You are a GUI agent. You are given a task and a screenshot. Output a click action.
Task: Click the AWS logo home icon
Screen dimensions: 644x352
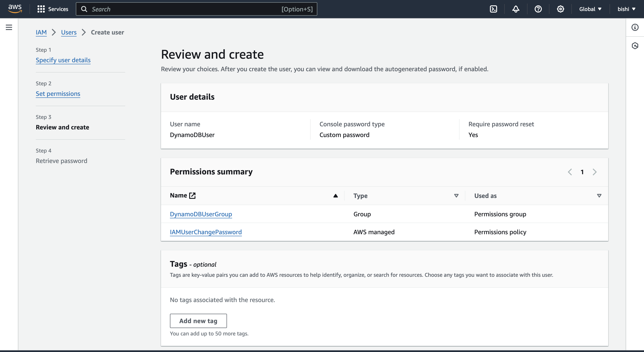(x=15, y=9)
